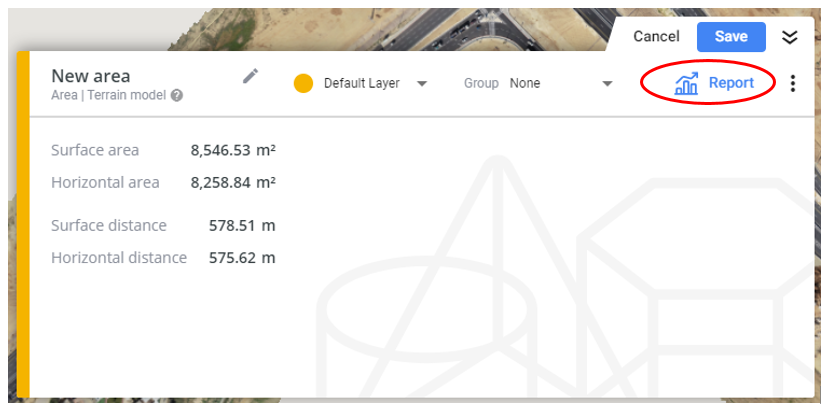
Task: Click the Area | Terrain model subtitle
Action: 109,95
